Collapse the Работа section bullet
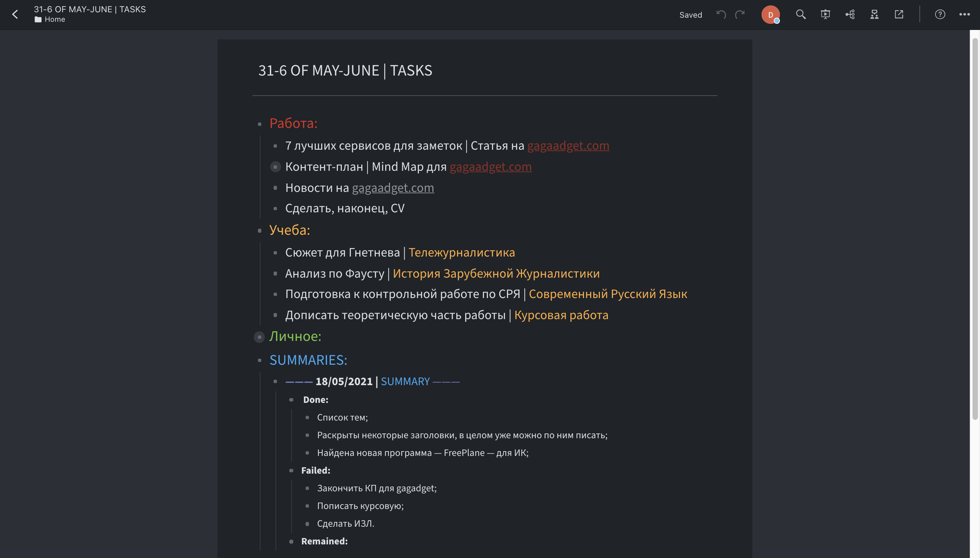The width and height of the screenshot is (980, 558). pos(260,124)
